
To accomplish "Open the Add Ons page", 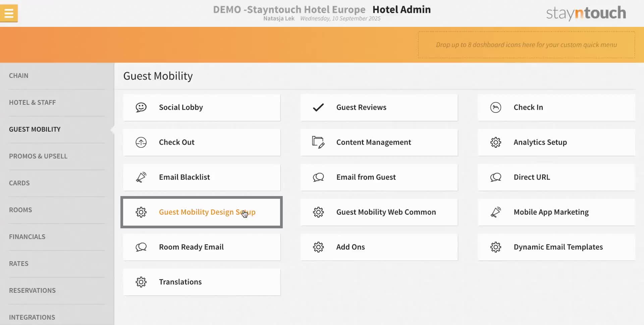I will [x=379, y=247].
